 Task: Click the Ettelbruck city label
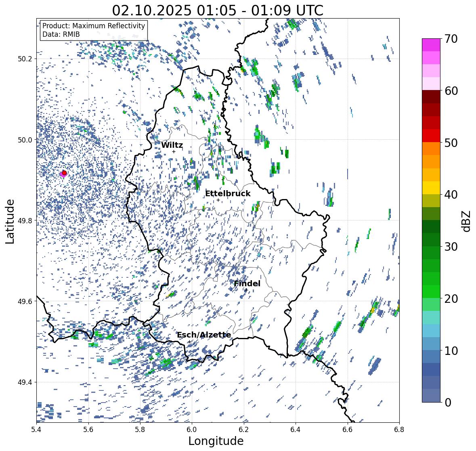(228, 194)
